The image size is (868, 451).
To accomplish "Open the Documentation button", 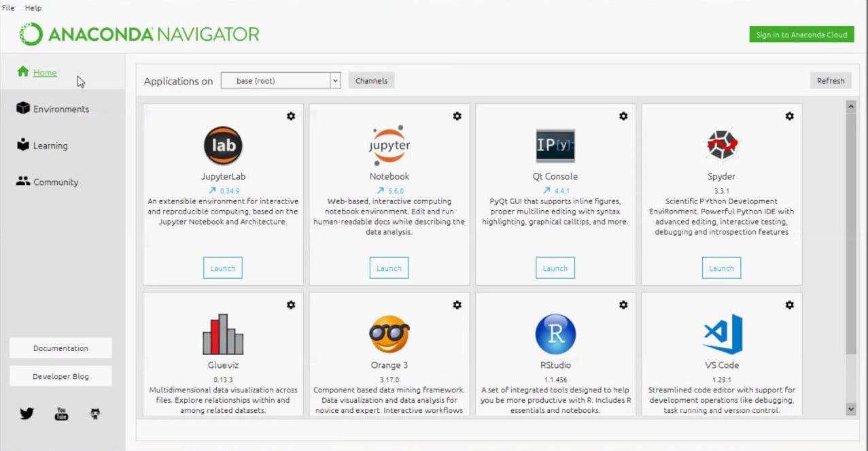I will pos(60,348).
